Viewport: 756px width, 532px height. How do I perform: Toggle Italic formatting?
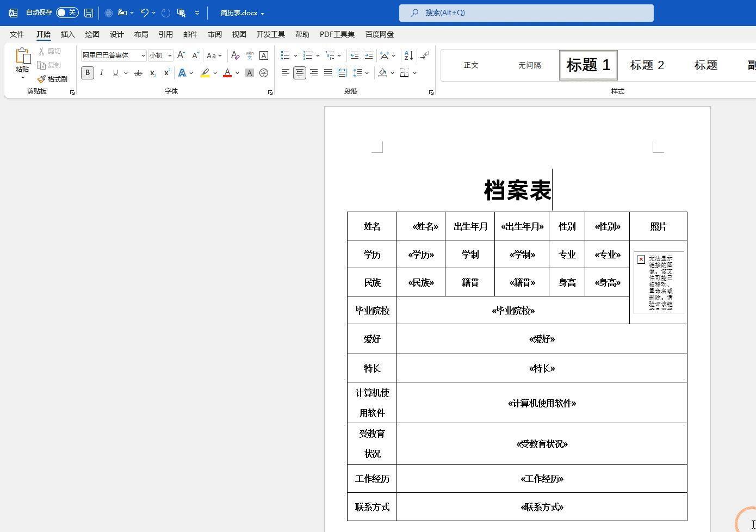[x=101, y=73]
